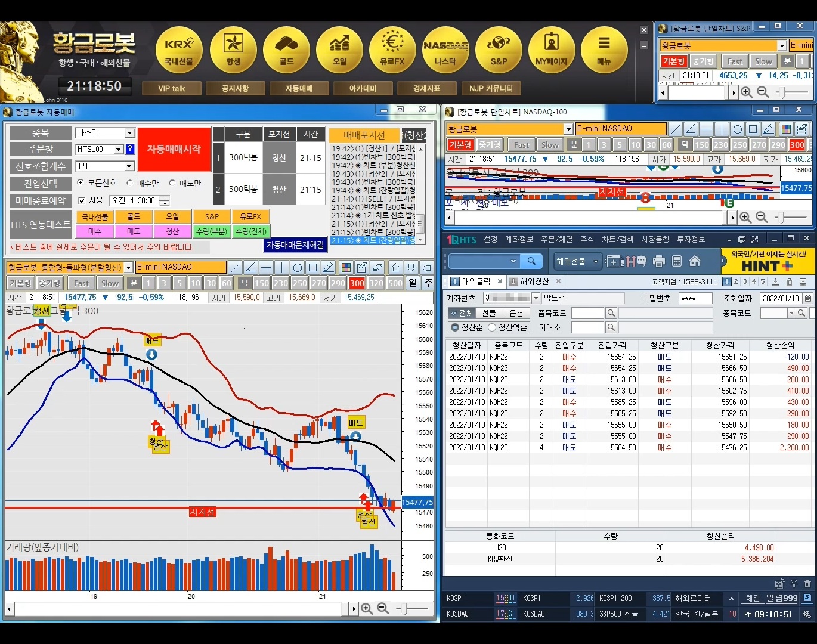
Task: Expand 계좌번호 account dropdown
Action: point(536,298)
